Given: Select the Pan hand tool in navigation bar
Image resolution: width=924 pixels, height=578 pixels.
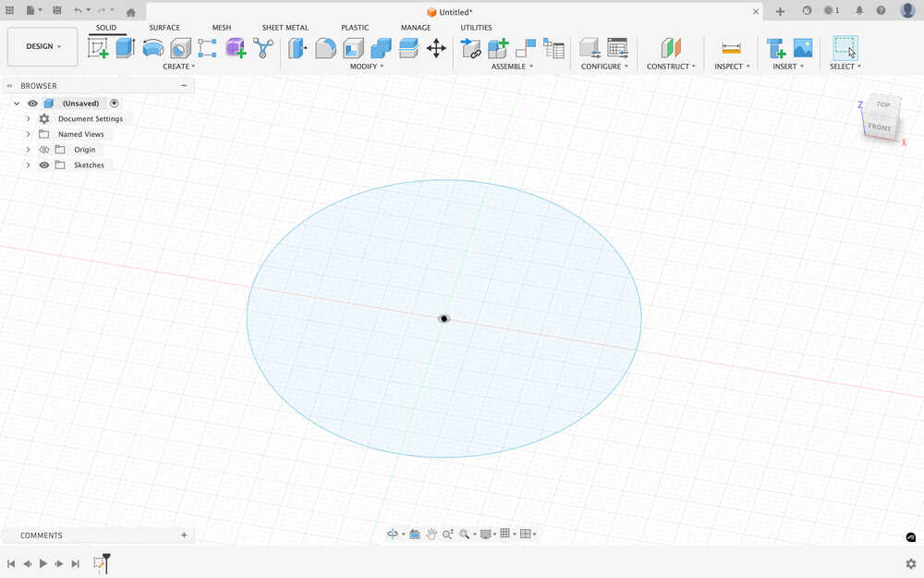Looking at the screenshot, I should (431, 535).
